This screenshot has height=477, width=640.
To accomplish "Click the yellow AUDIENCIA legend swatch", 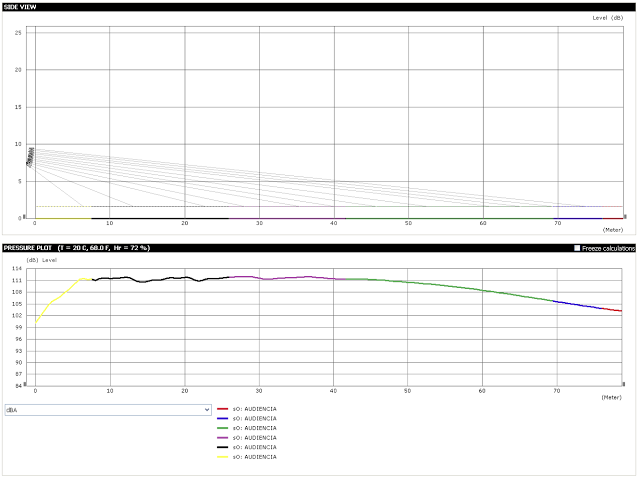I will (222, 456).
